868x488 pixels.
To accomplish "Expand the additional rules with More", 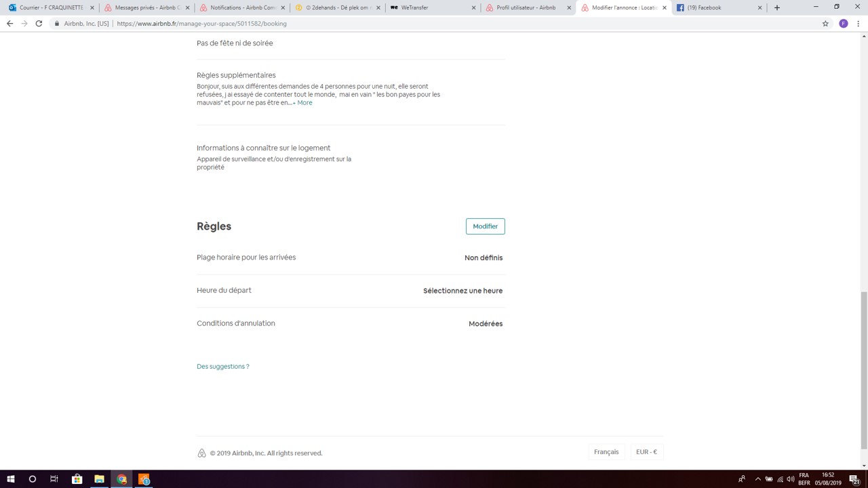I will [304, 102].
